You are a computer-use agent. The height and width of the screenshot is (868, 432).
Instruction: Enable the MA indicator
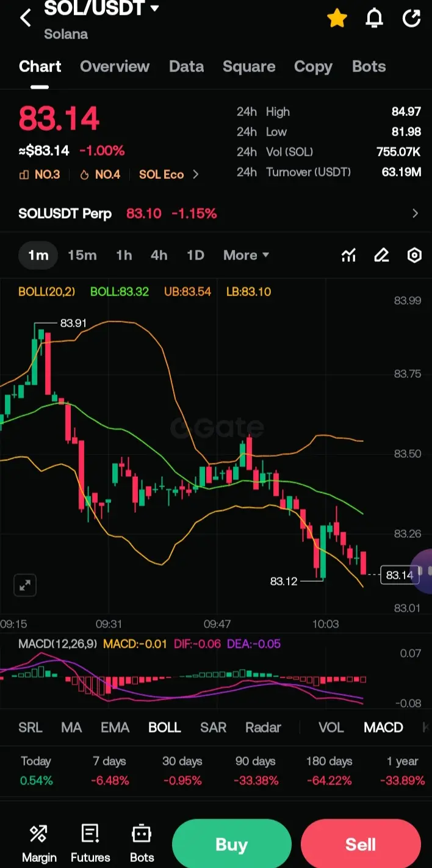[71, 728]
